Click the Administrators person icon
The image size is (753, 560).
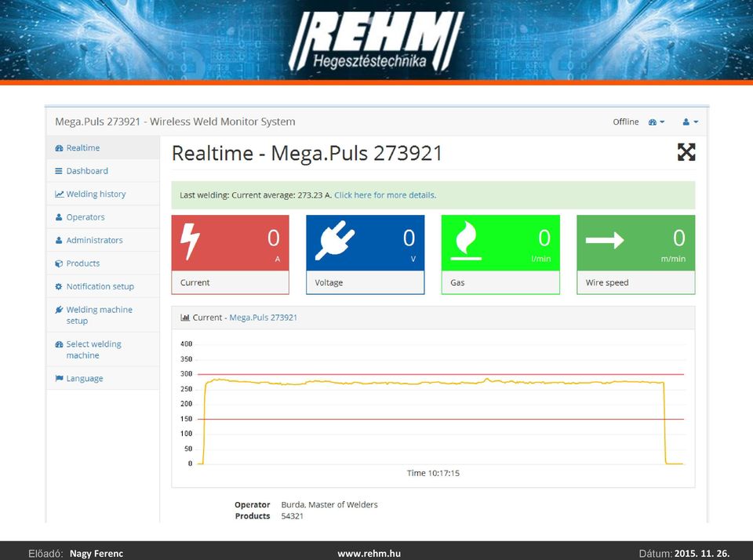[x=59, y=240]
